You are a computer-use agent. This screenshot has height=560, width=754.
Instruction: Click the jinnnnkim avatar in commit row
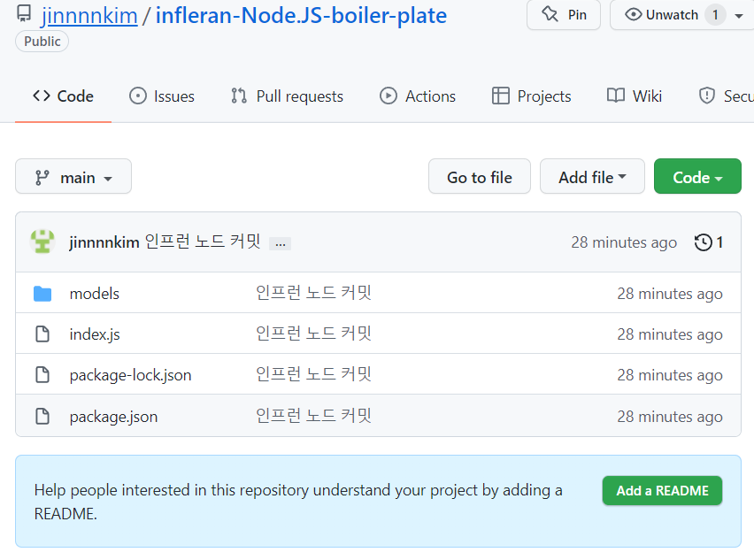click(x=42, y=242)
